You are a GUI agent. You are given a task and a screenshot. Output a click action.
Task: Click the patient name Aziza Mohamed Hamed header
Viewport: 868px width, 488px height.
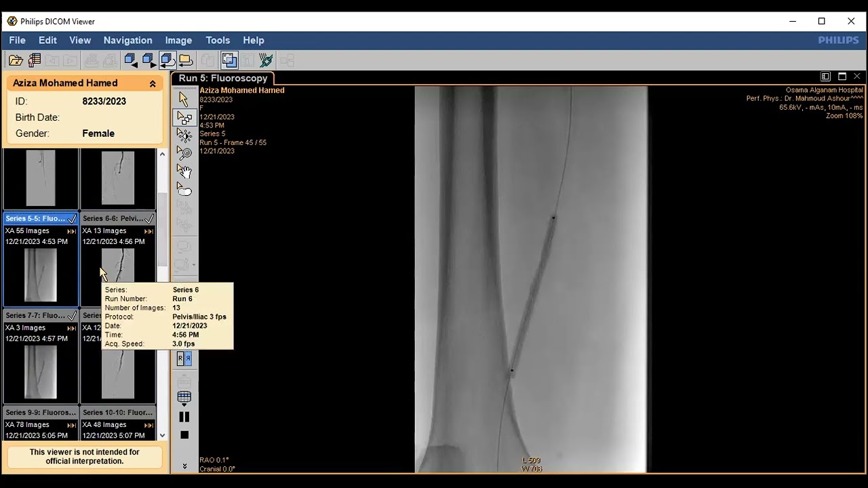65,83
